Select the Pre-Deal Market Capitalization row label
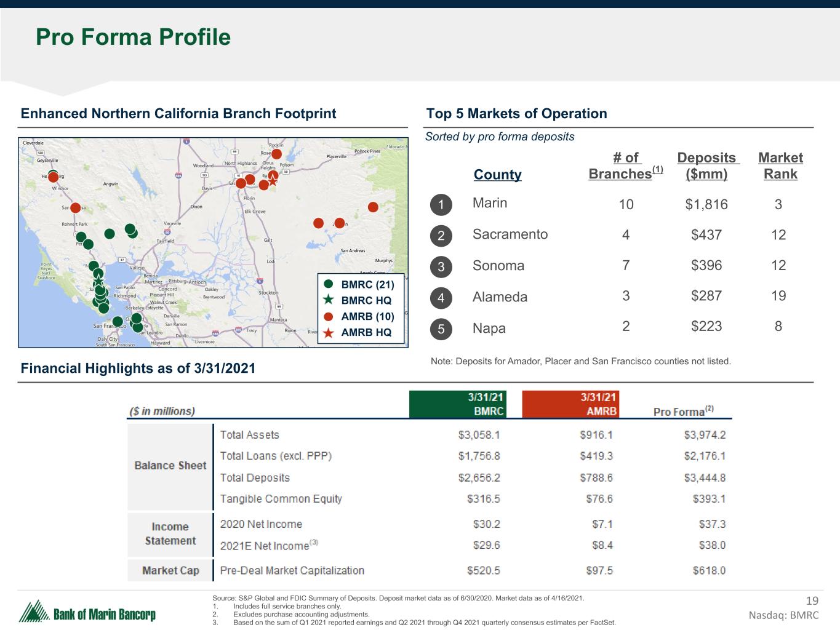Image resolution: width=840 pixels, height=630 pixels. (292, 570)
